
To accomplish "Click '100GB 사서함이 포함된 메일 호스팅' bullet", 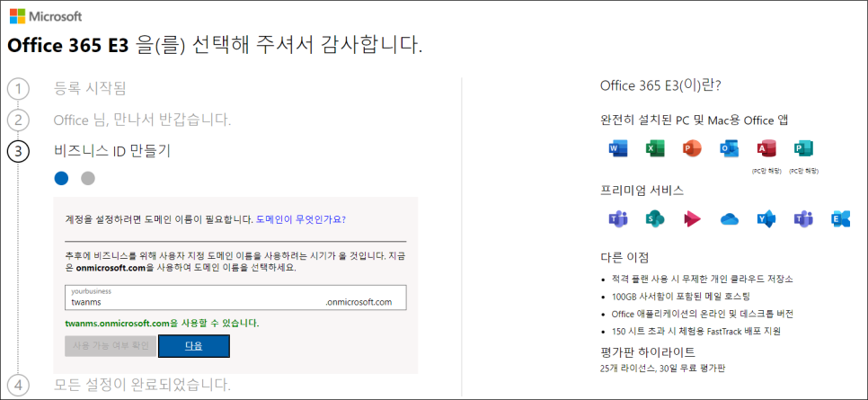I will click(x=680, y=297).
